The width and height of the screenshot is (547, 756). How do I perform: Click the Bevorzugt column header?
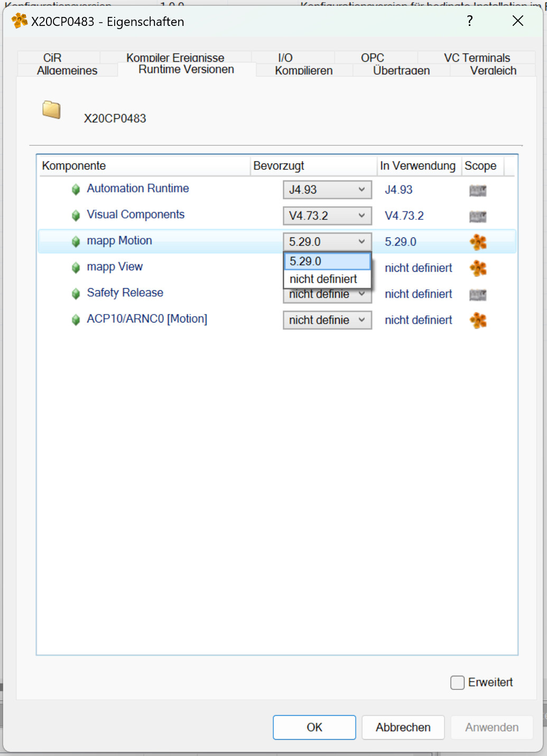[313, 166]
